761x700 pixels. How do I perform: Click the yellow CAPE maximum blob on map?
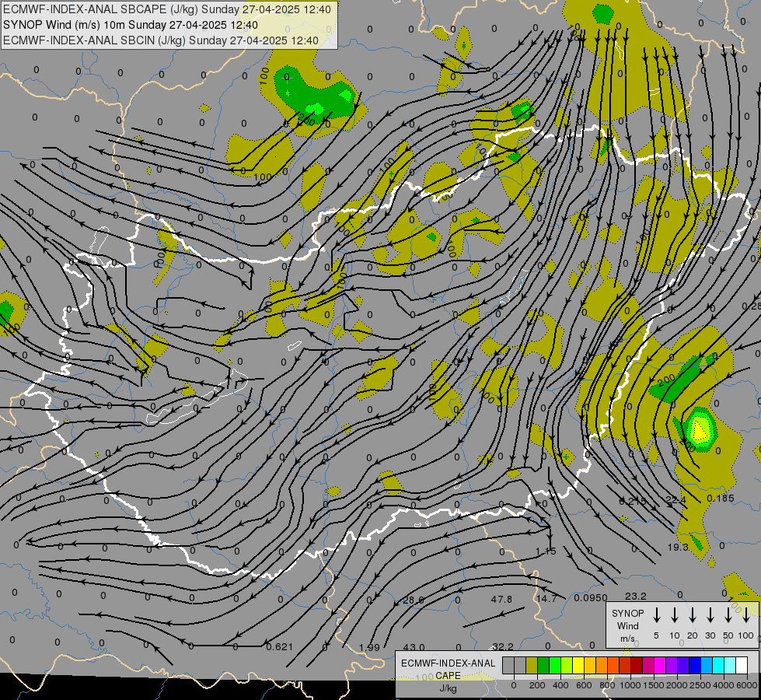[x=700, y=430]
